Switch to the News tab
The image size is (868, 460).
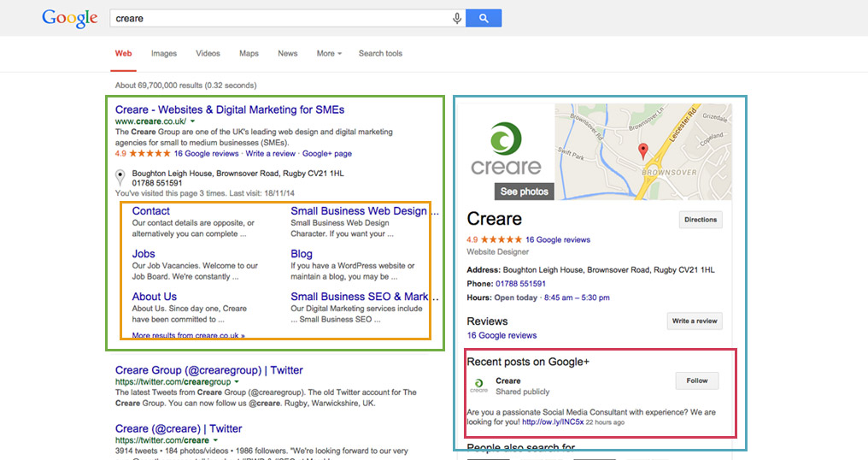pos(287,54)
